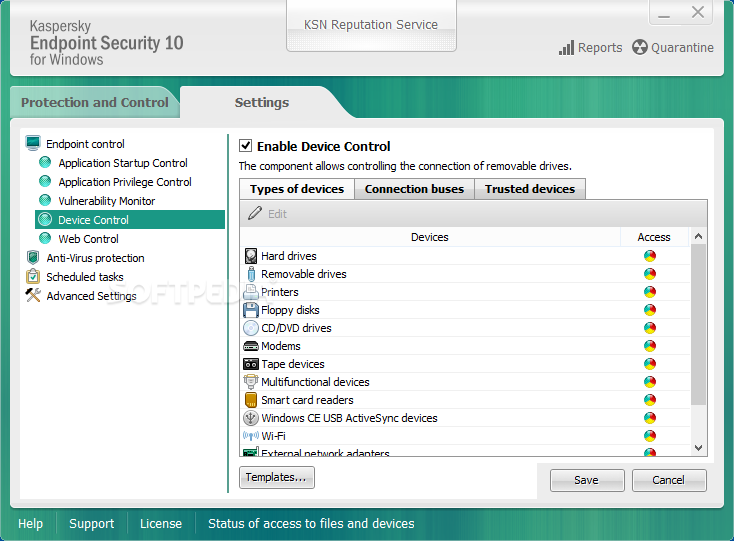Select Application Startup Control in the sidebar
Screen dimensions: 734x541
(x=123, y=163)
